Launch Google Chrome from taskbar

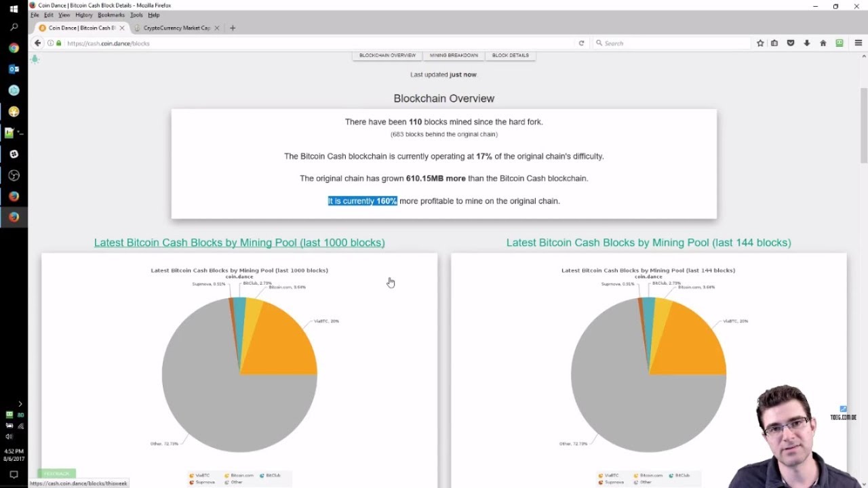coord(14,48)
